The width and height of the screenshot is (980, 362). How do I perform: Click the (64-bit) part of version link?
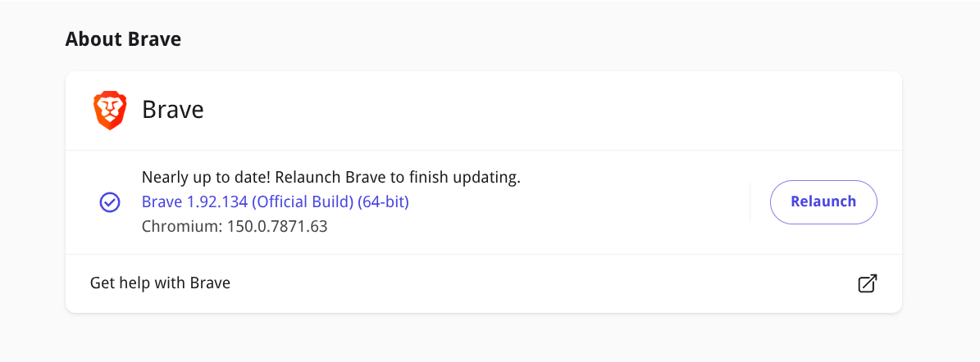click(383, 202)
